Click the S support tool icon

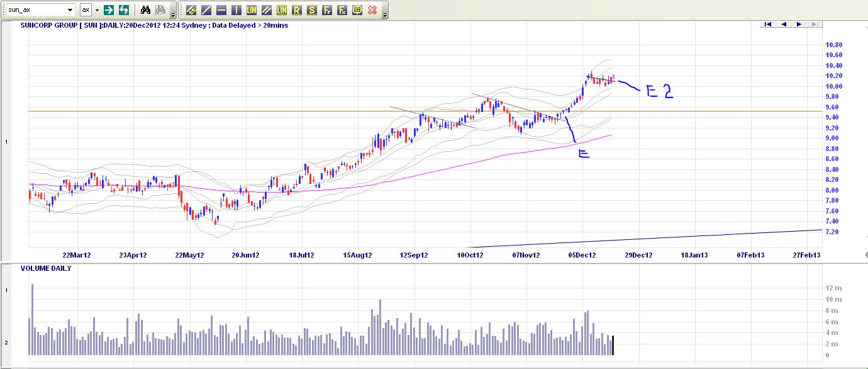point(312,10)
